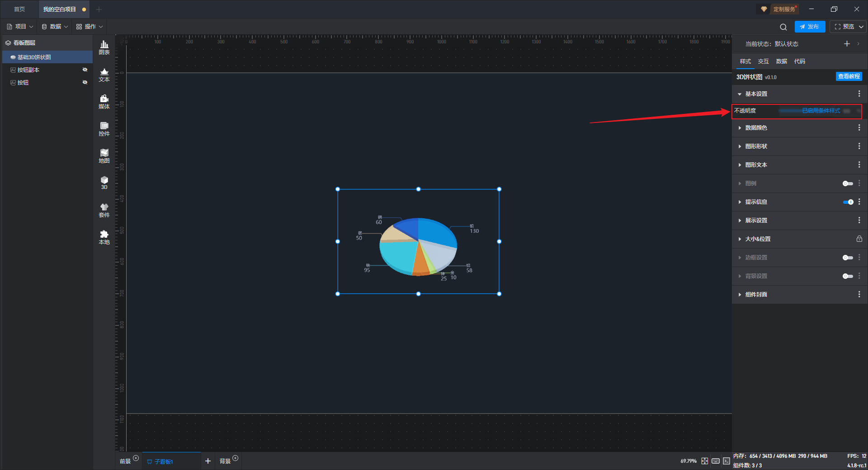The height and width of the screenshot is (470, 868).
Task: Click the search magnifier icon
Action: click(783, 27)
